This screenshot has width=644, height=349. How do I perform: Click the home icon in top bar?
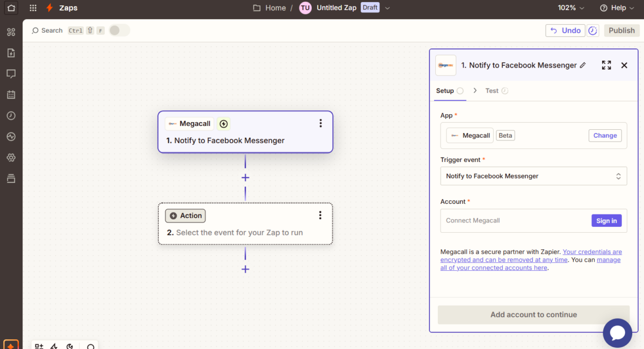(11, 8)
